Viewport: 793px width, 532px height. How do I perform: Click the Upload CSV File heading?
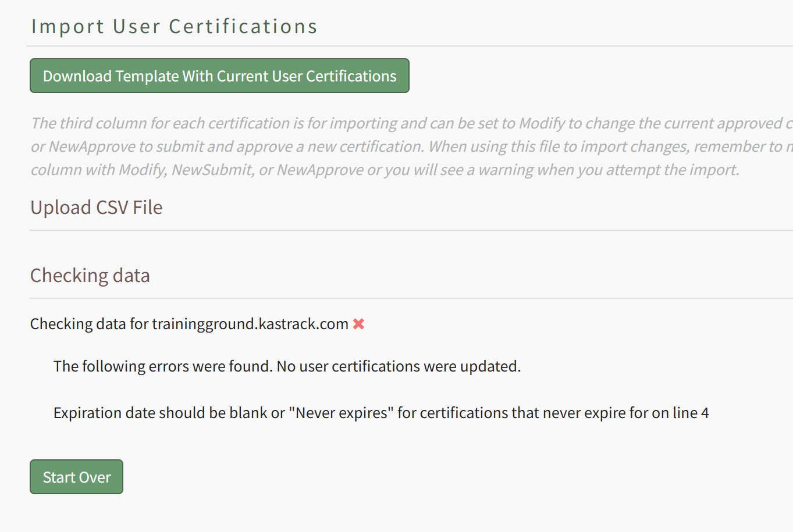[x=97, y=208]
